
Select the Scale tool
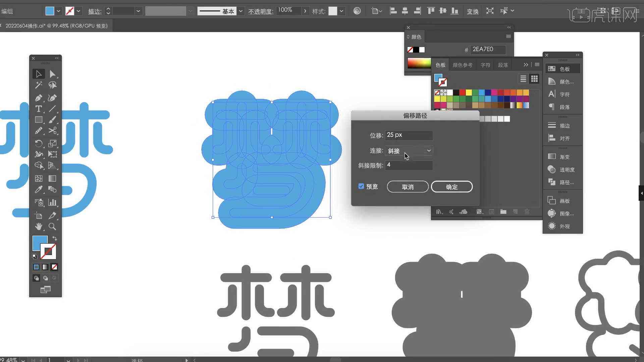pyautogui.click(x=52, y=143)
